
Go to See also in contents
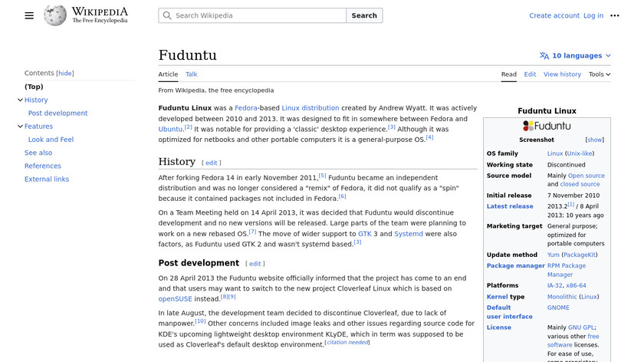[x=38, y=153]
